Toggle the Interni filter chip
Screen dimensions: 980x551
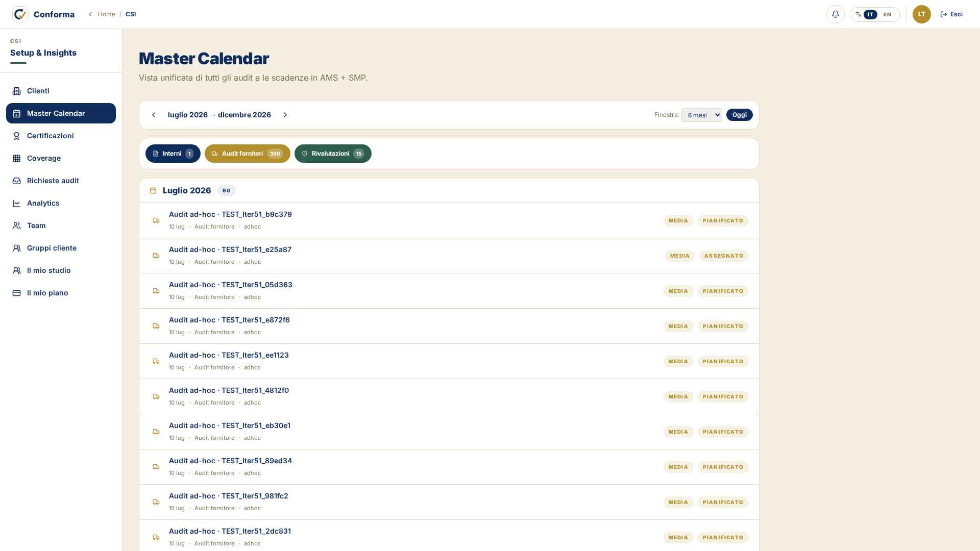173,154
